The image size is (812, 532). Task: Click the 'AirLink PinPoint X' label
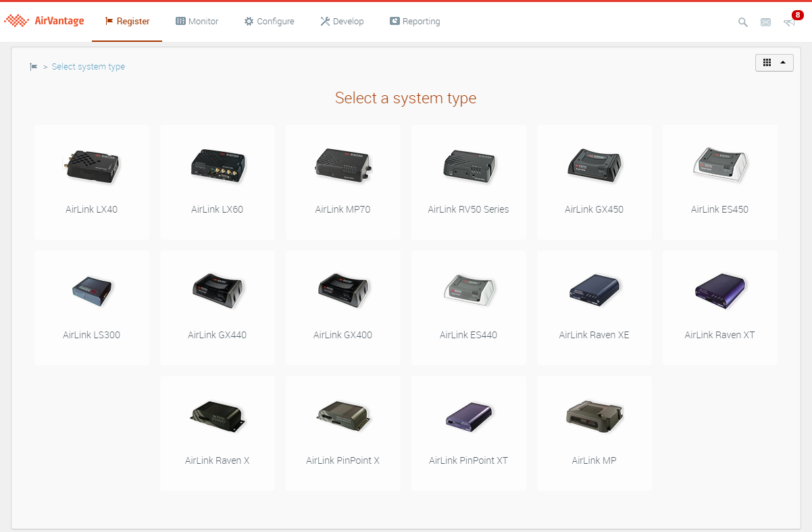343,460
